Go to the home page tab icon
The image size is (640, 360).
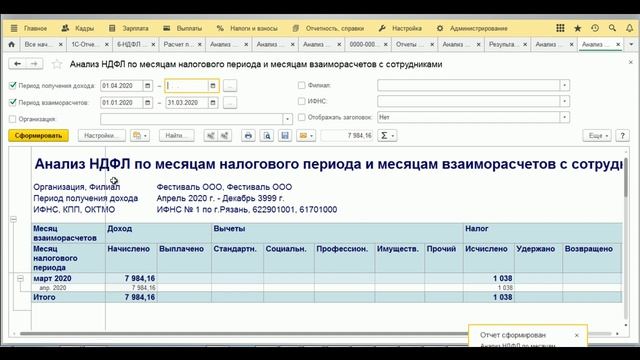[11, 44]
